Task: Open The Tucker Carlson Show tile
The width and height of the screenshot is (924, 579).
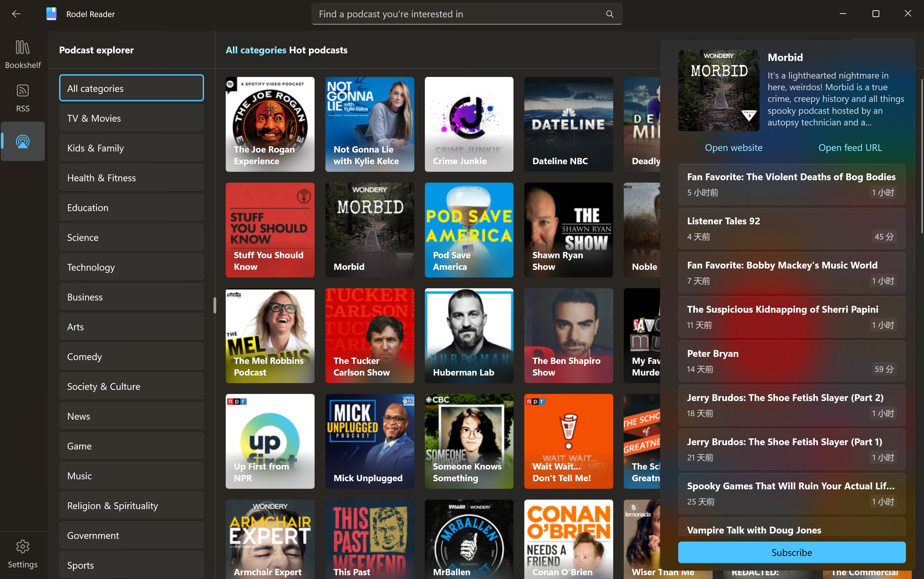Action: coord(370,336)
